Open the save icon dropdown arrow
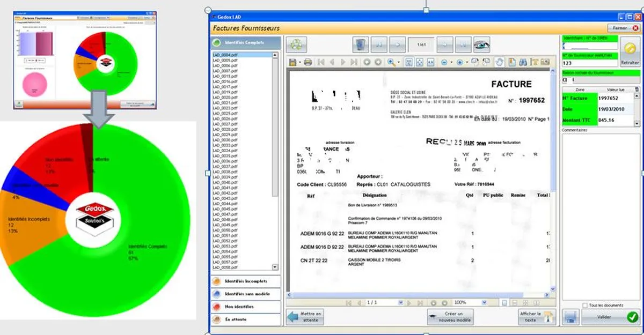The width and height of the screenshot is (644, 335). (x=298, y=63)
